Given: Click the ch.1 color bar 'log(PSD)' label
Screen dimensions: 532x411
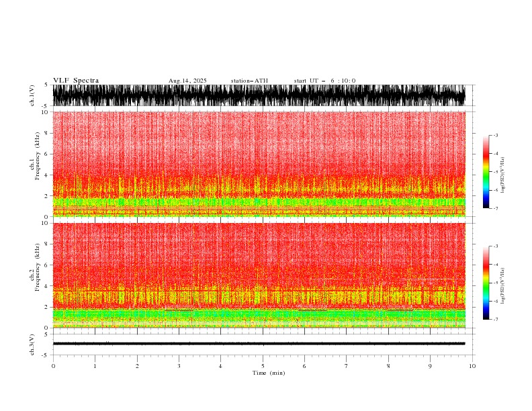Looking at the screenshot, I should pyautogui.click(x=503, y=175).
